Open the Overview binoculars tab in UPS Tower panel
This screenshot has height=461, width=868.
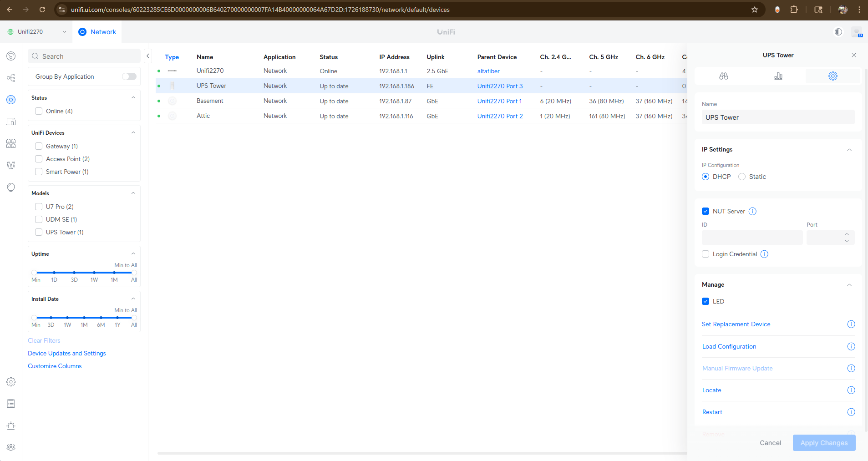(x=723, y=76)
